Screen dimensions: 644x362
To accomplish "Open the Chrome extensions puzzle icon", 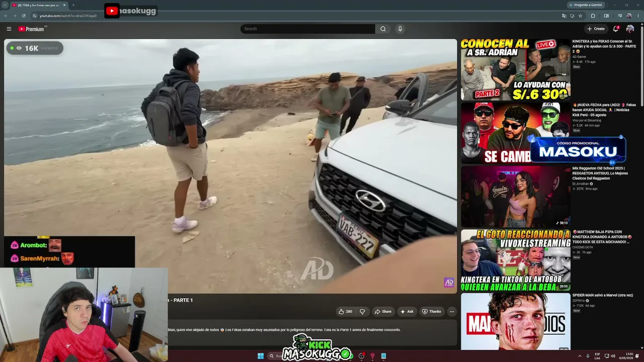I will 593,16.
